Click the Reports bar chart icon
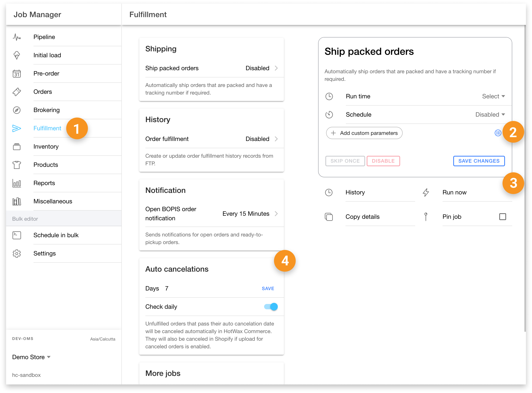Viewport: 532px width, 393px height. [17, 183]
